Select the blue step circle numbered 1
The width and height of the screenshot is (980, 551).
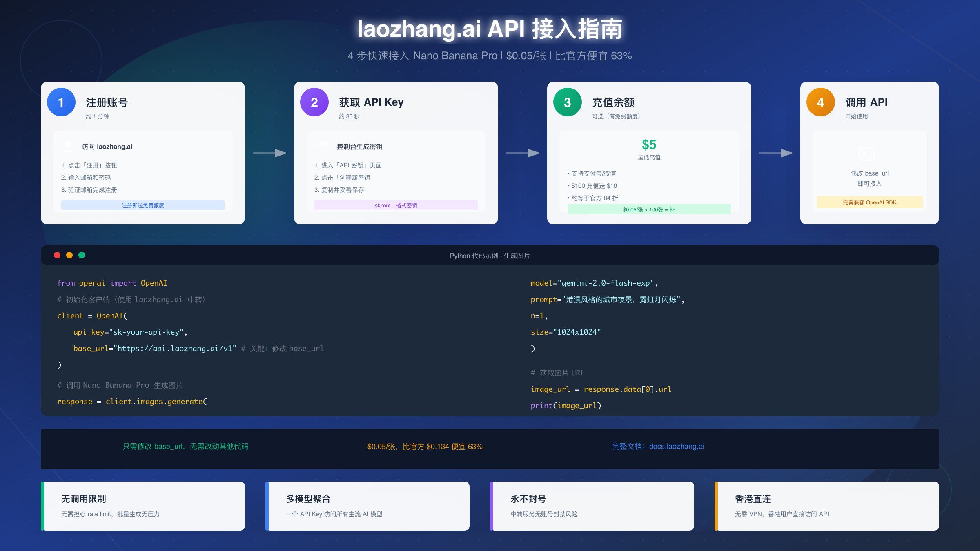click(x=61, y=102)
